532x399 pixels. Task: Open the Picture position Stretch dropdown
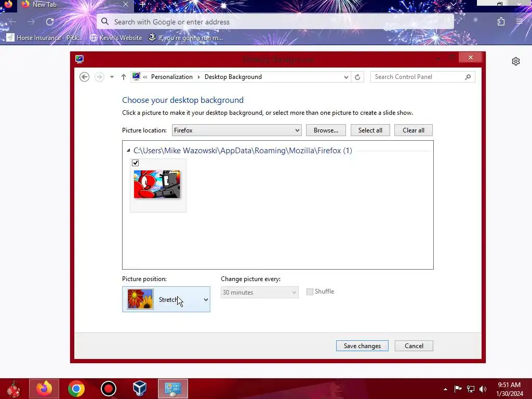click(x=166, y=299)
